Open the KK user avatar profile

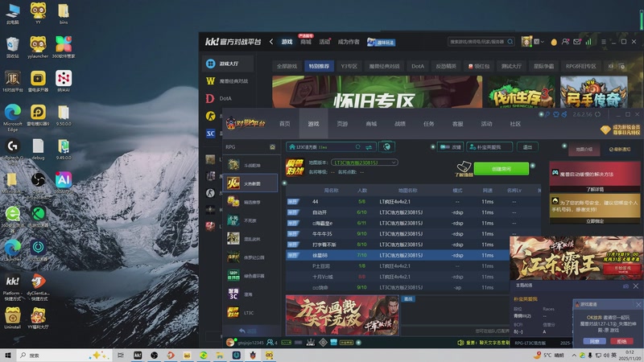(x=526, y=42)
